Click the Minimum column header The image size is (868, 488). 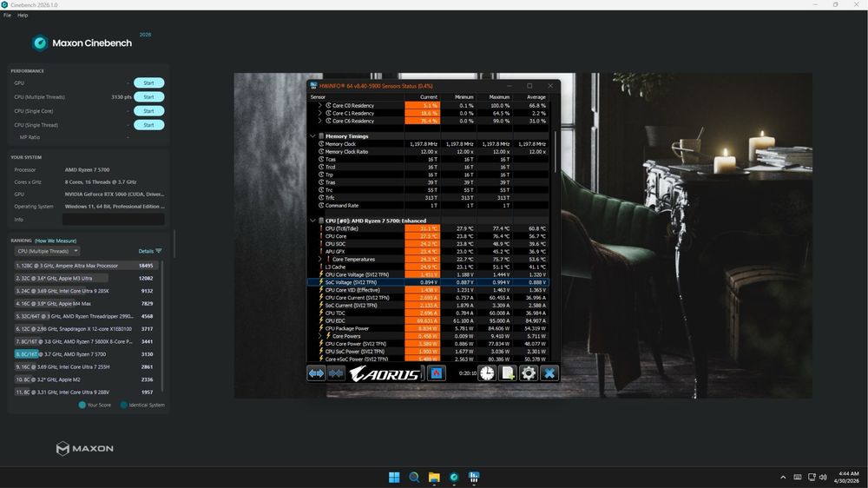click(x=464, y=97)
